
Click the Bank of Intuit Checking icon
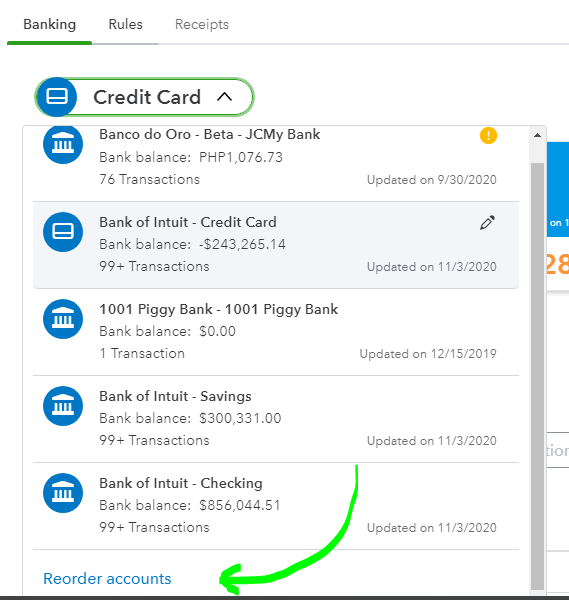(x=63, y=493)
